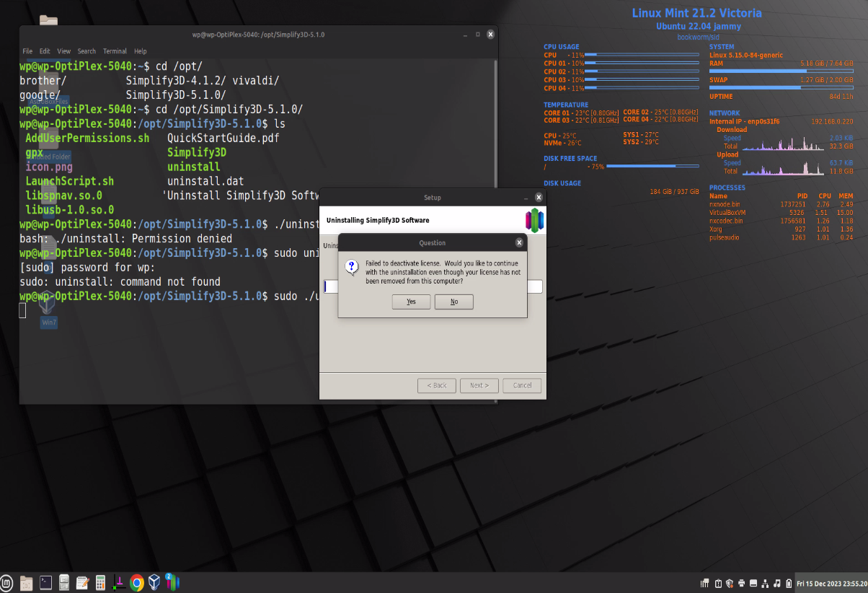Click the removable drive tray icon
Screen dimensions: 868x593
tap(753, 582)
